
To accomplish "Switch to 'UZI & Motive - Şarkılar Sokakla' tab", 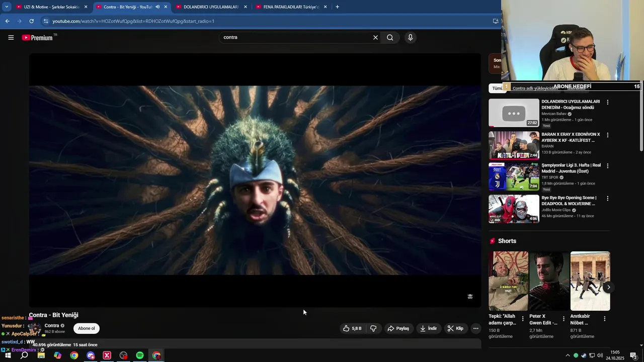I will pos(52,7).
